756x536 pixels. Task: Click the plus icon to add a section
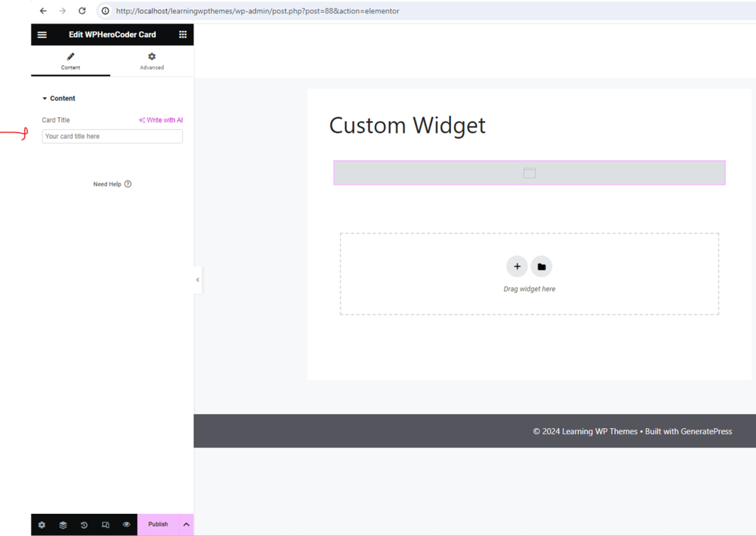517,267
